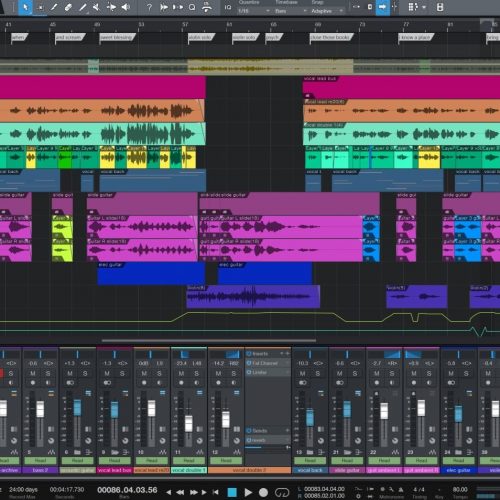Screen dimensions: 500x500
Task: Click the arrangement horizontal scrollbar
Action: point(209,341)
